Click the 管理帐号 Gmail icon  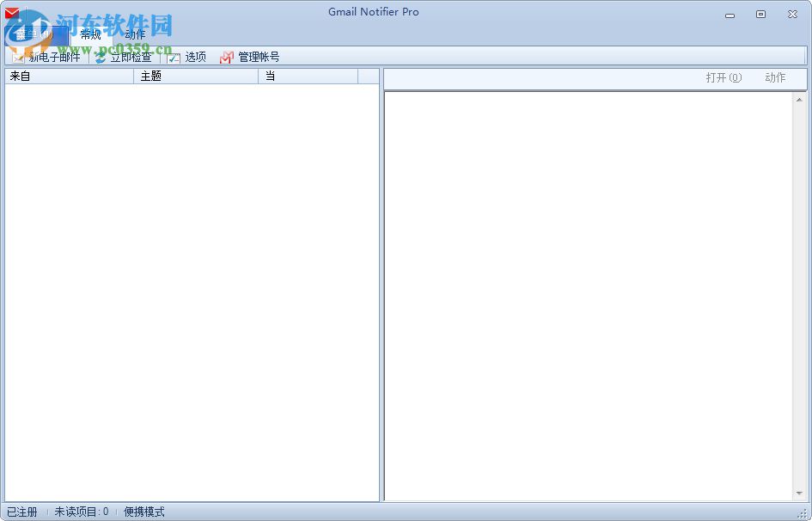(x=226, y=58)
